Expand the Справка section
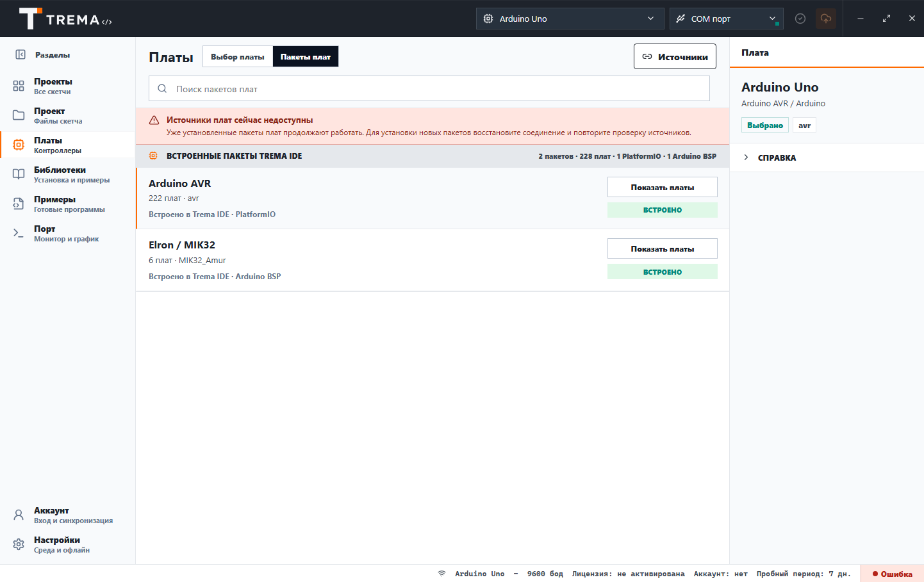The image size is (924, 582). [827, 158]
